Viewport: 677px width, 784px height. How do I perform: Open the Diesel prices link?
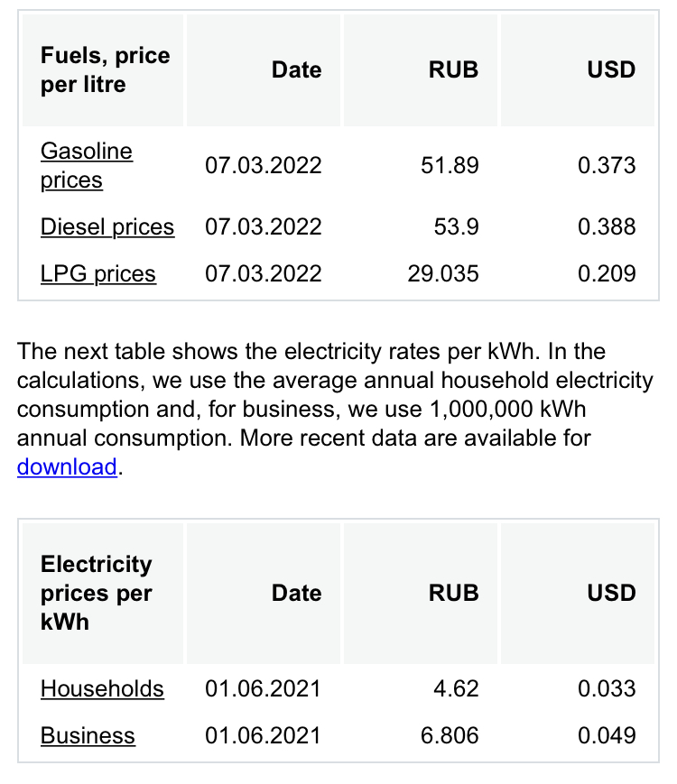pyautogui.click(x=107, y=227)
